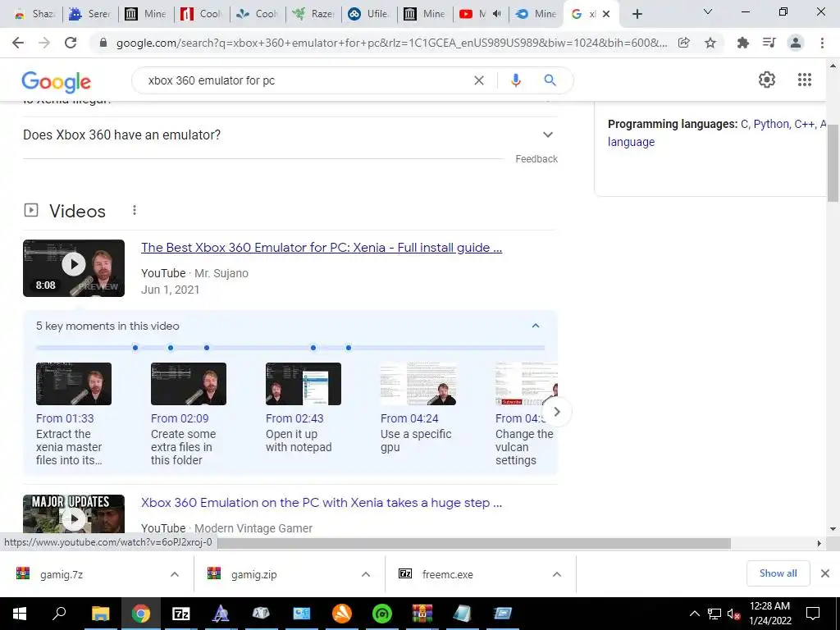Open File Explorer from taskbar
The image size is (840, 630).
(100, 614)
